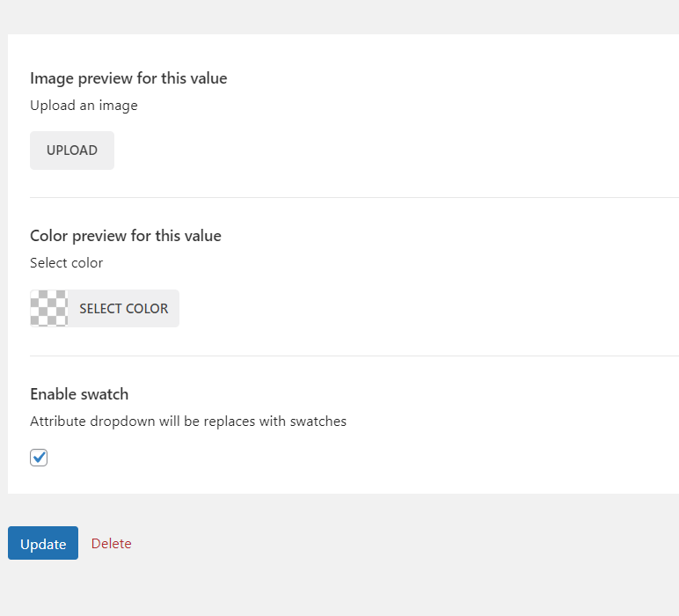The height and width of the screenshot is (616, 679).
Task: Click the "Select color" description text
Action: [x=66, y=263]
